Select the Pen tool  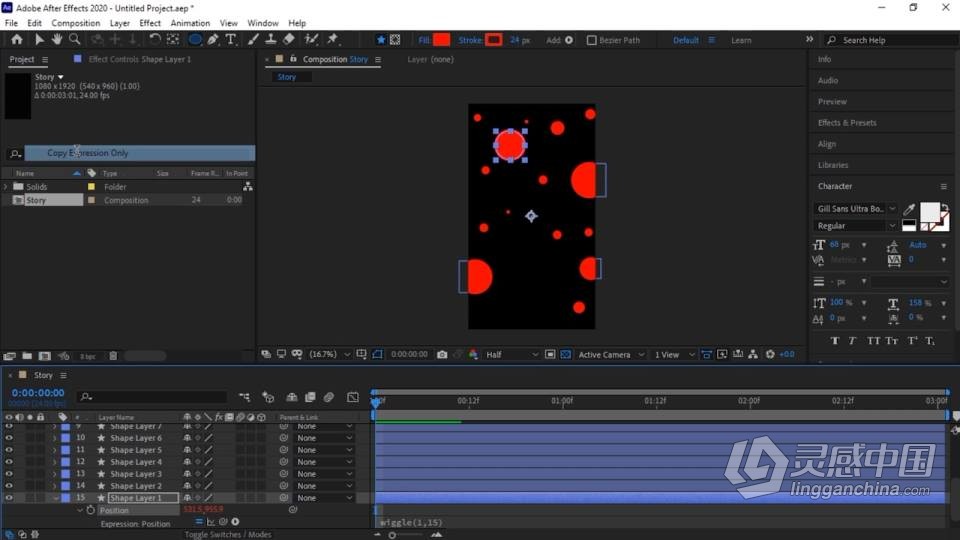pyautogui.click(x=212, y=40)
